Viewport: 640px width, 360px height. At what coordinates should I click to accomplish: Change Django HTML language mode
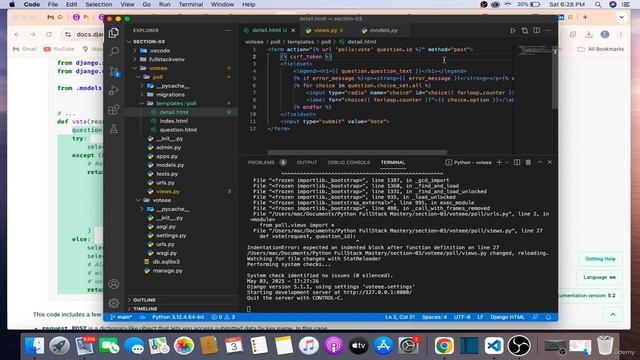point(507,317)
